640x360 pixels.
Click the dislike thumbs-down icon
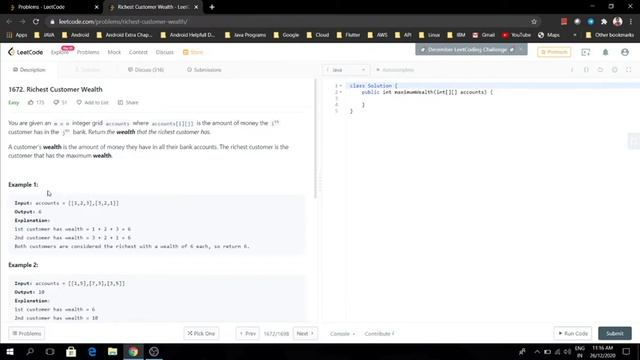tap(56, 102)
